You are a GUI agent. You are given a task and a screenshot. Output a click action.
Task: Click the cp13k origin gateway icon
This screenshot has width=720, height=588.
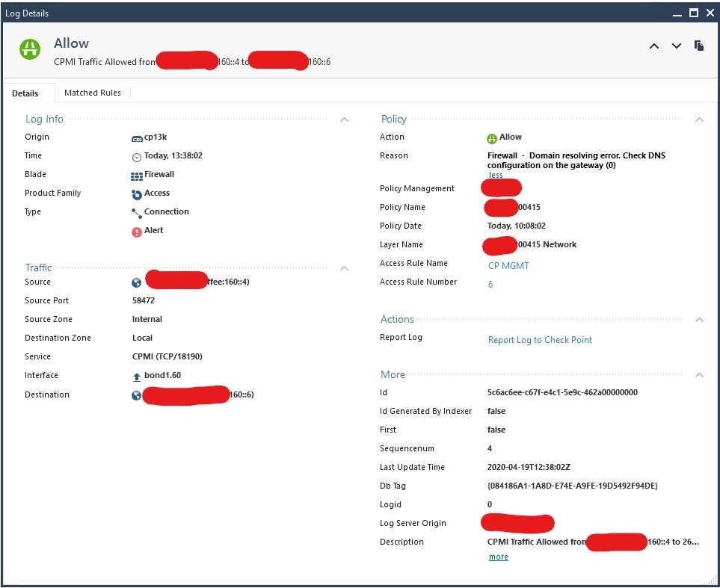tap(137, 138)
